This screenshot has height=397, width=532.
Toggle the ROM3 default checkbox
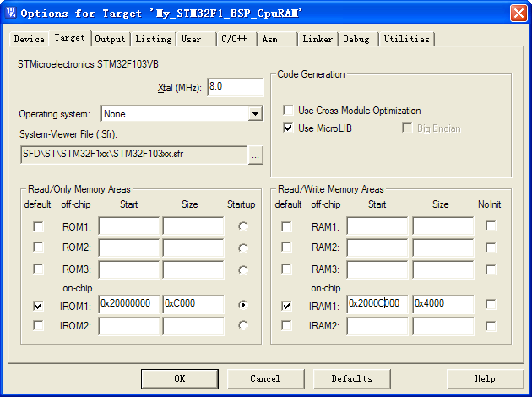38,269
